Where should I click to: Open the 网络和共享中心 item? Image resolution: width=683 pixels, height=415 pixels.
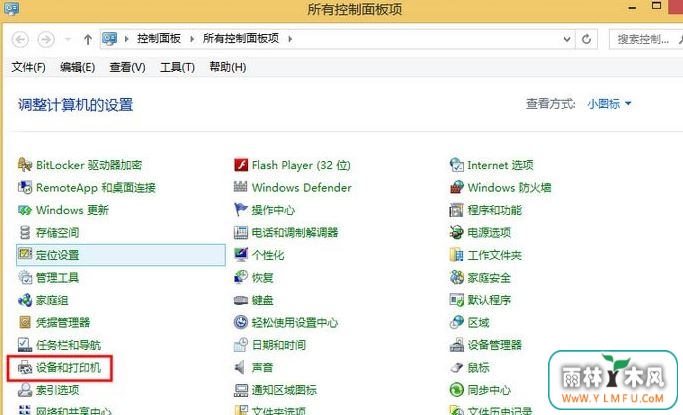tap(65, 410)
